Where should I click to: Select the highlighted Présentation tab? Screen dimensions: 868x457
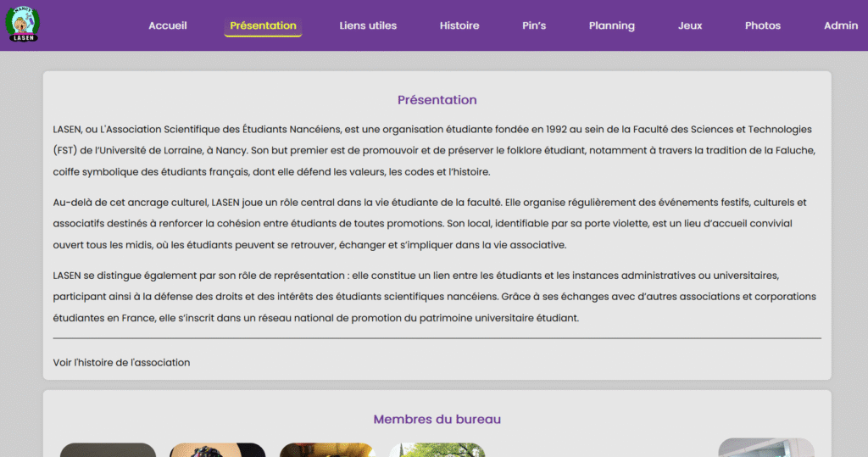pos(263,25)
